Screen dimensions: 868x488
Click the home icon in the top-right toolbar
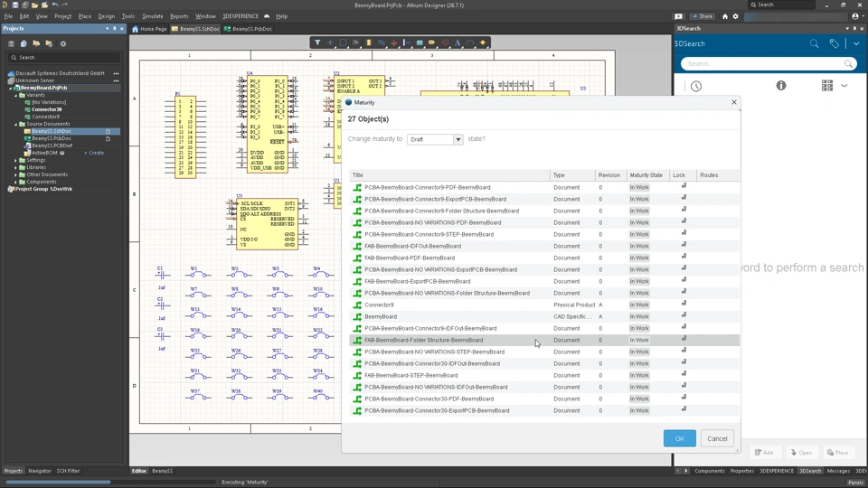click(724, 16)
